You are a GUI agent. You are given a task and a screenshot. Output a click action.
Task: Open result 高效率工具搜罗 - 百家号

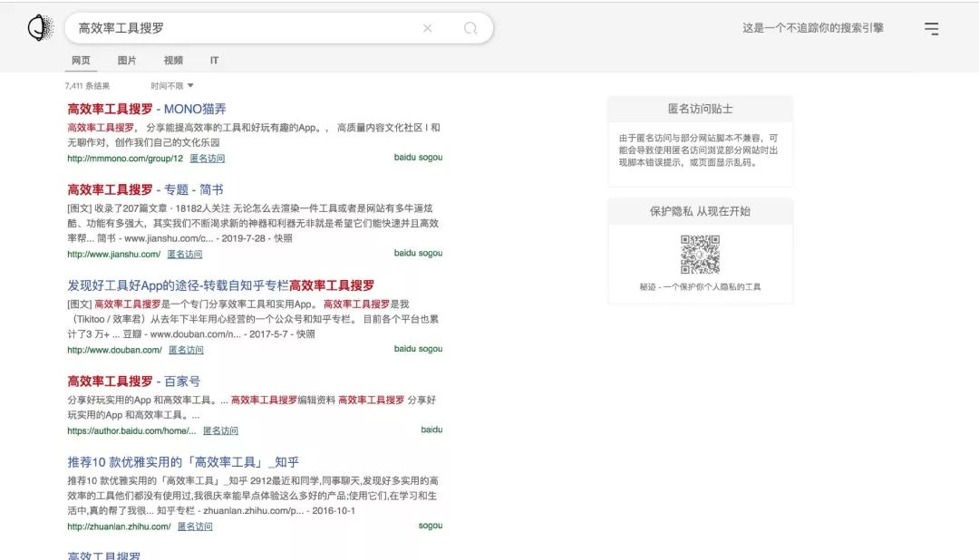[x=134, y=381]
